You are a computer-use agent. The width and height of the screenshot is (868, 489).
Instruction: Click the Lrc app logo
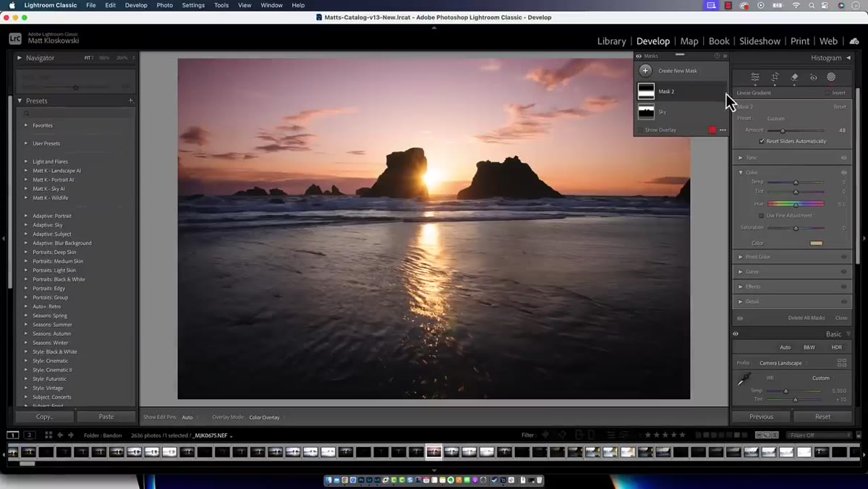[15, 39]
